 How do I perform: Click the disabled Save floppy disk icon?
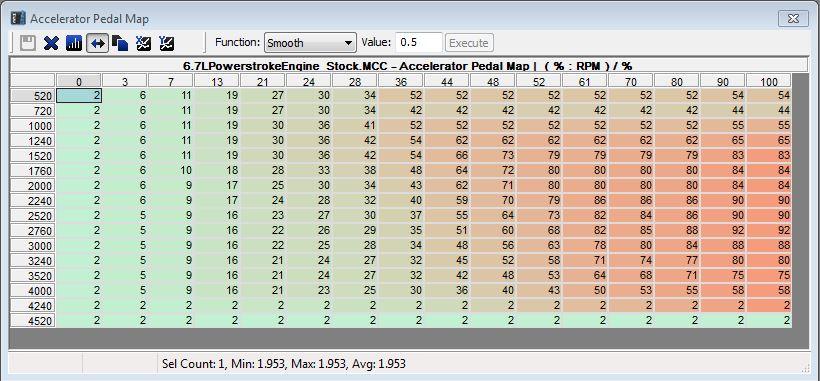[27, 43]
